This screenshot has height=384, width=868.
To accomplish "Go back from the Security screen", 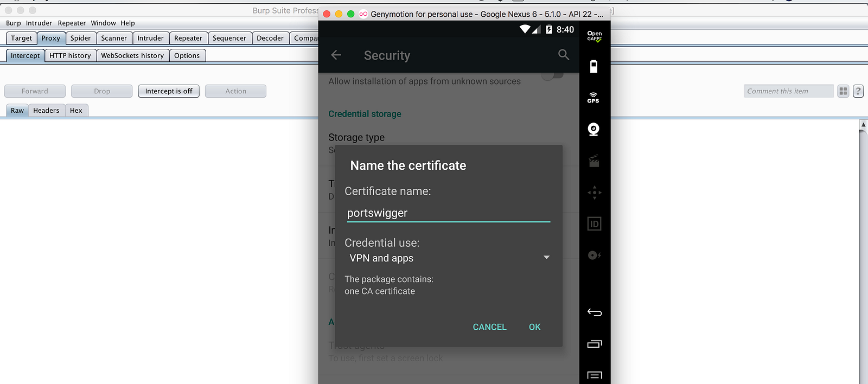I will (x=336, y=55).
